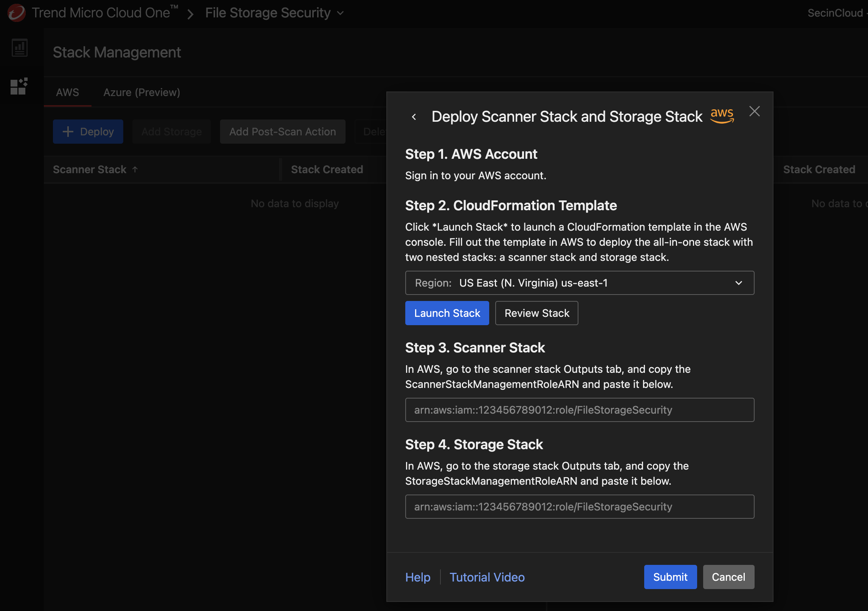Submit the stack deployment form
868x611 pixels.
coord(670,577)
